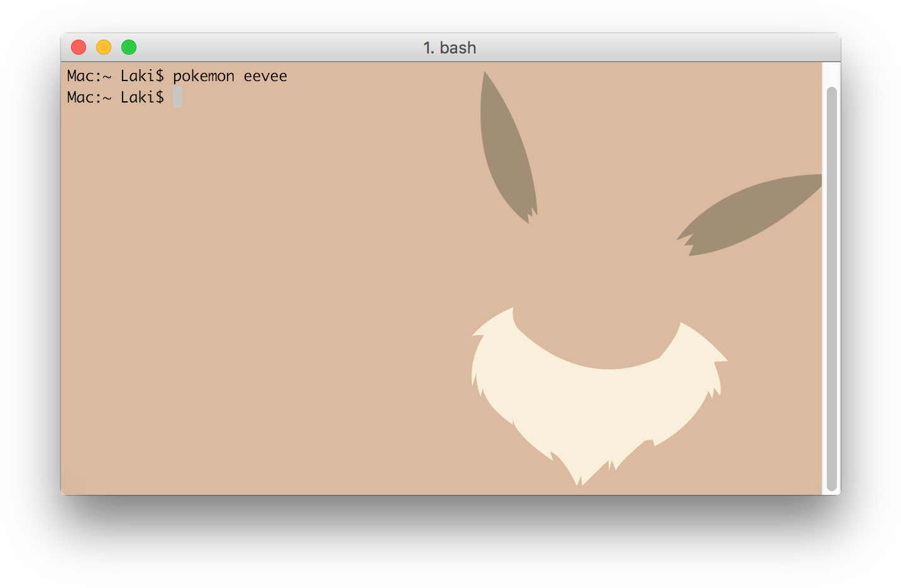Click the terminal cursor block
Screen dimensions: 901x588
click(x=177, y=97)
